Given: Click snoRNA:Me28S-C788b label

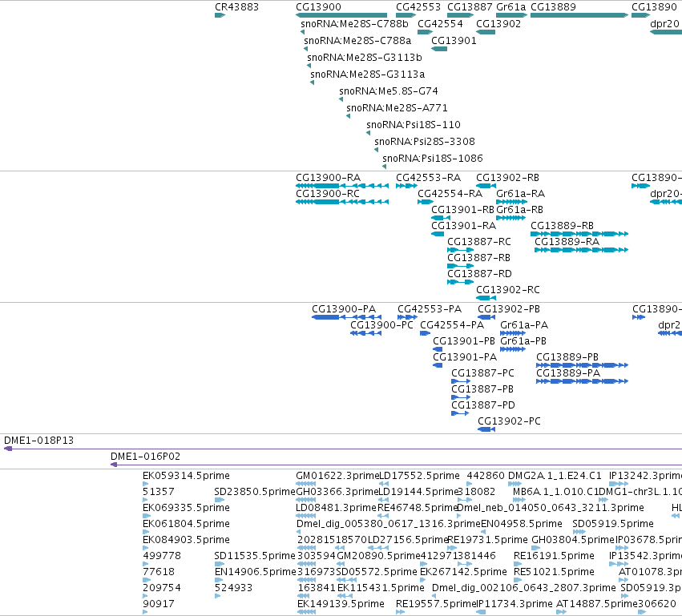Looking at the screenshot, I should point(354,23).
